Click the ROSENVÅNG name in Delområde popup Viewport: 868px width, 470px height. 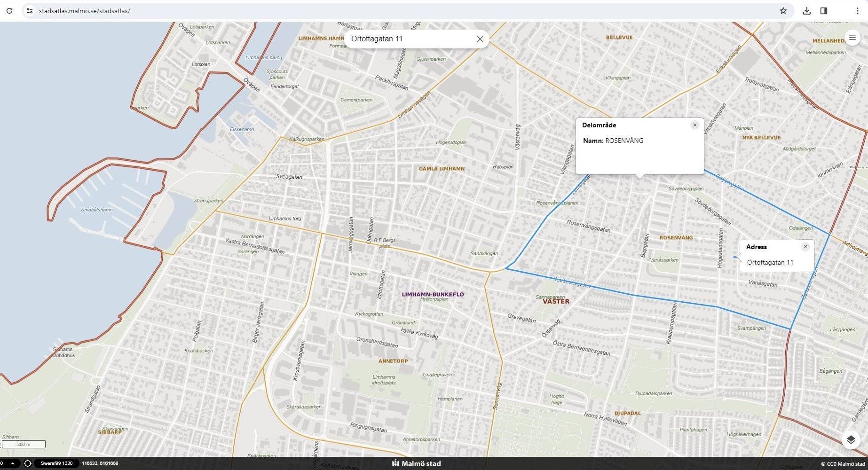pyautogui.click(x=624, y=141)
